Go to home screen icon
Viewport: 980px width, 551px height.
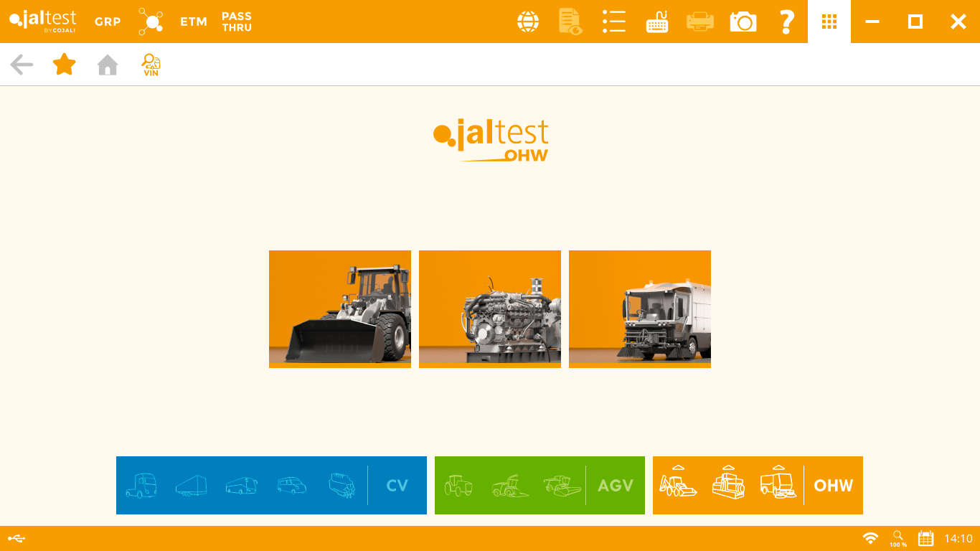(108, 65)
